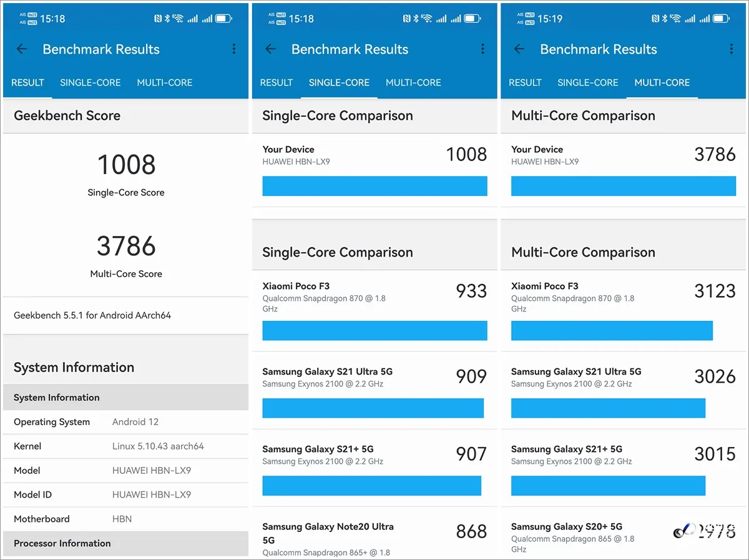The height and width of the screenshot is (560, 749).
Task: Tap Samsung Galaxy S21+ 5G score 907
Action: click(x=471, y=454)
